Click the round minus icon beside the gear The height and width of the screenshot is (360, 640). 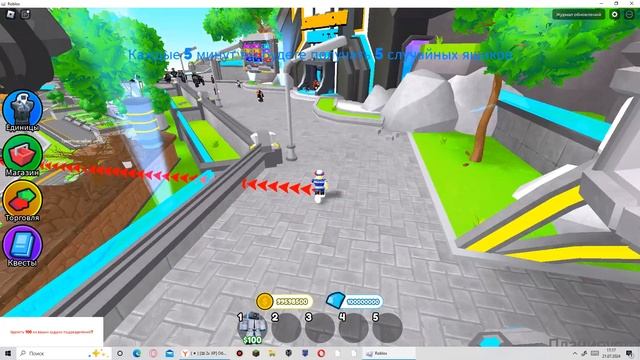click(629, 14)
